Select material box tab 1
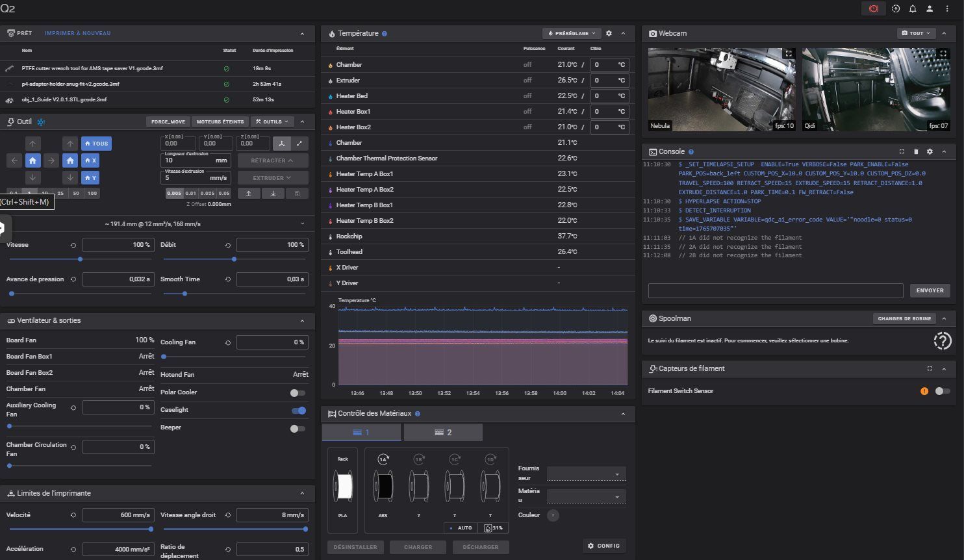 361,432
